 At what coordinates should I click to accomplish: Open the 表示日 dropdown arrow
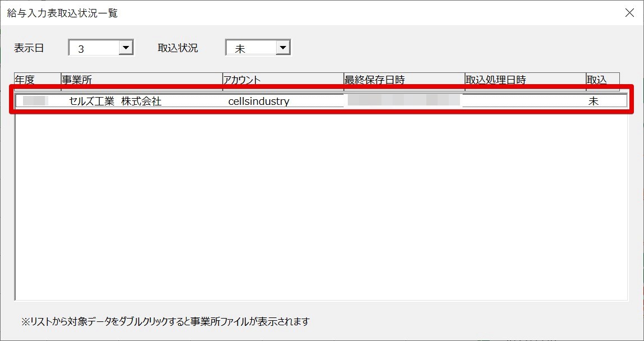point(126,48)
